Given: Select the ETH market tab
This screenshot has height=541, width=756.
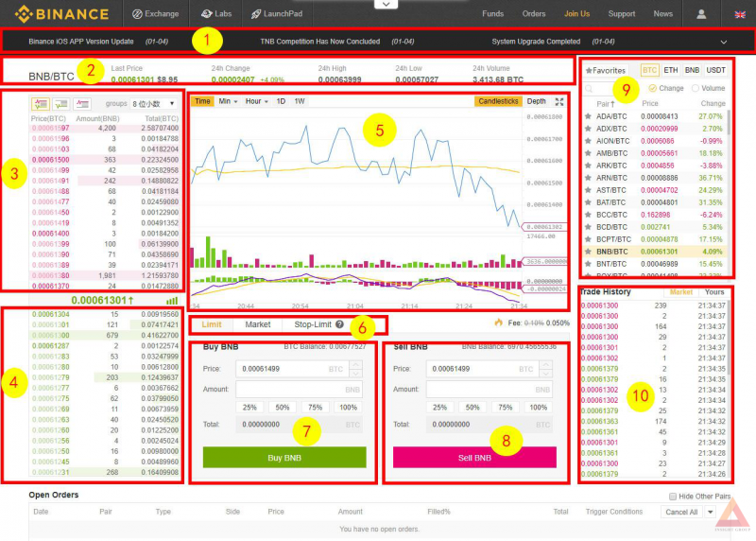Looking at the screenshot, I should tap(670, 70).
